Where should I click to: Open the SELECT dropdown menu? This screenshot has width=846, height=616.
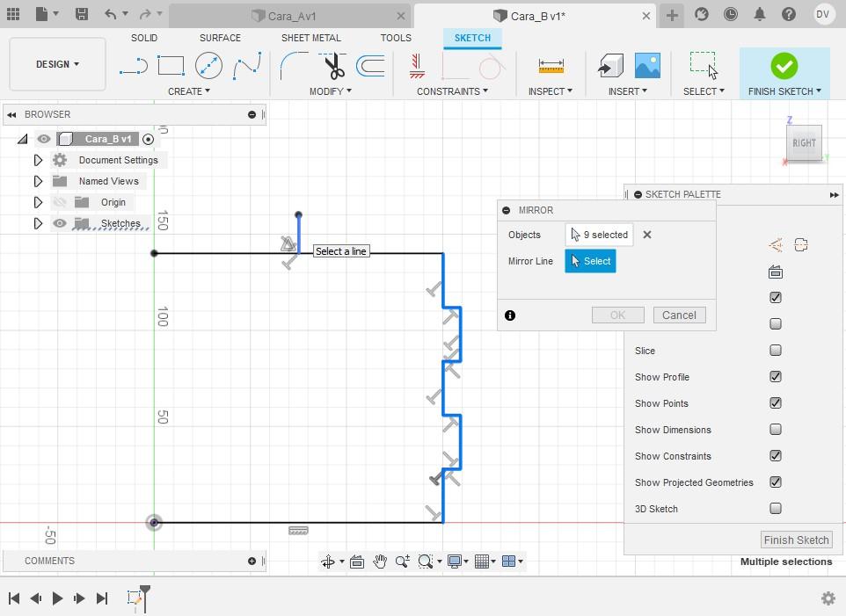point(704,91)
